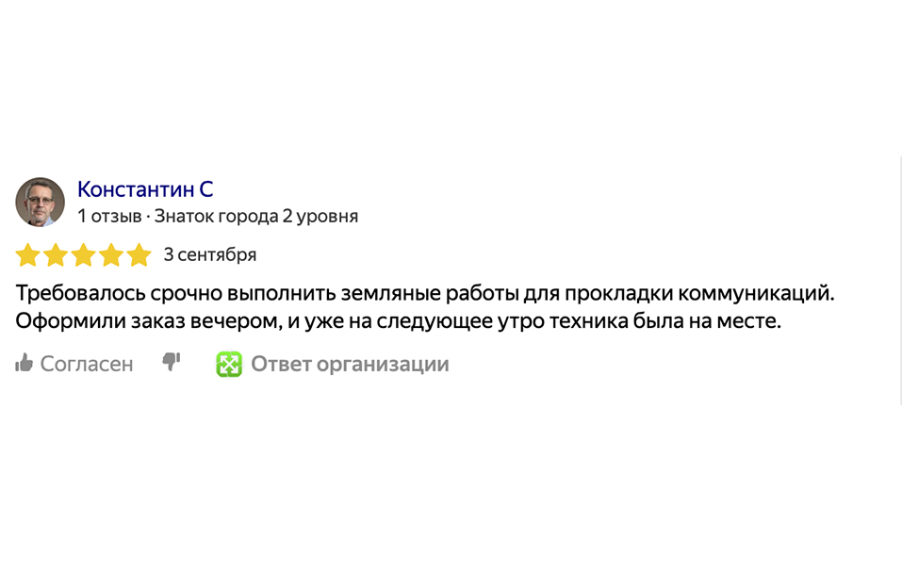
Task: Select the third rating star
Action: coord(84,255)
